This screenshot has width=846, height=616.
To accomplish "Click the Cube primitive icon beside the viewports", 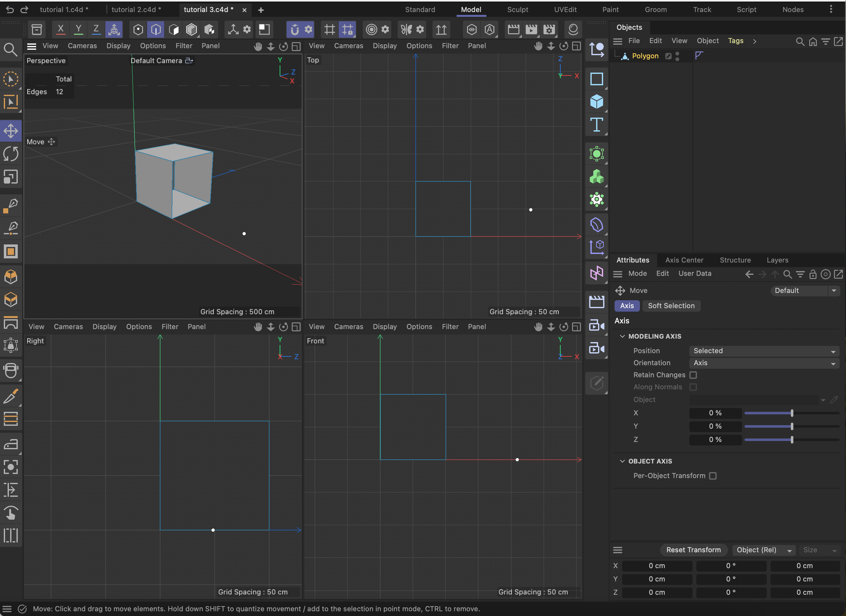I will (x=596, y=101).
